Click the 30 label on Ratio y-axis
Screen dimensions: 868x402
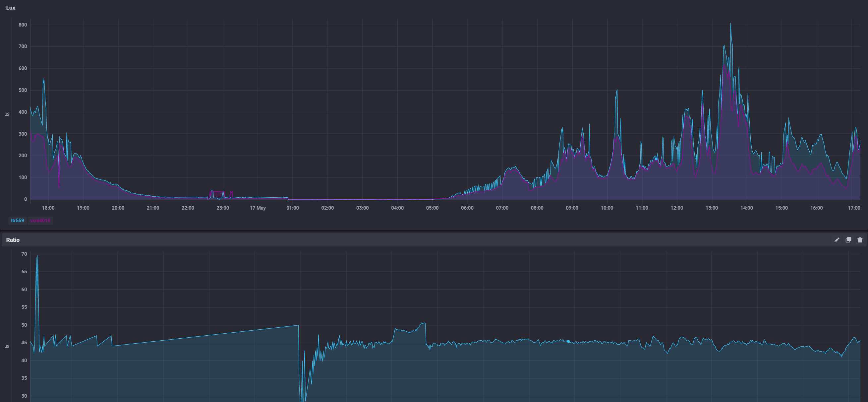tap(24, 396)
